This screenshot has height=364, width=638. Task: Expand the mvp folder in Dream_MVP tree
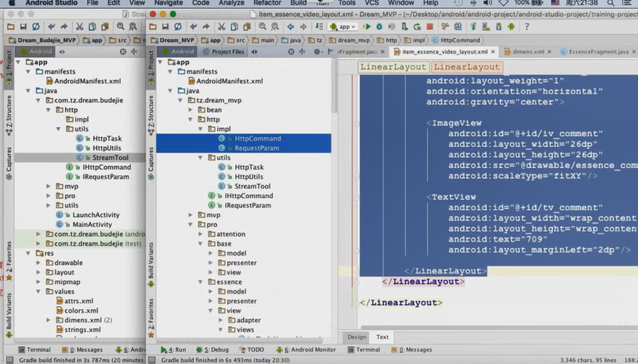pyautogui.click(x=190, y=215)
